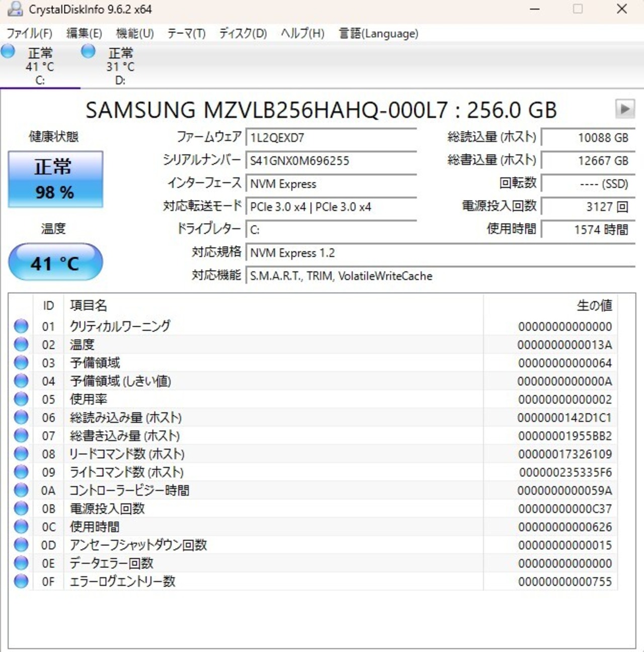Image resolution: width=644 pixels, height=652 pixels.
Task: Open the テーマ(T) menu
Action: point(186,33)
